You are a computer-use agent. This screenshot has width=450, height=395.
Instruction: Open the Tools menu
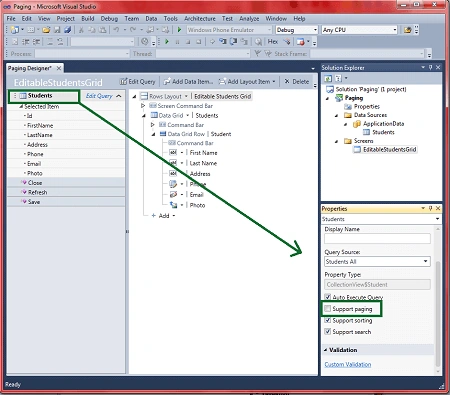point(170,19)
